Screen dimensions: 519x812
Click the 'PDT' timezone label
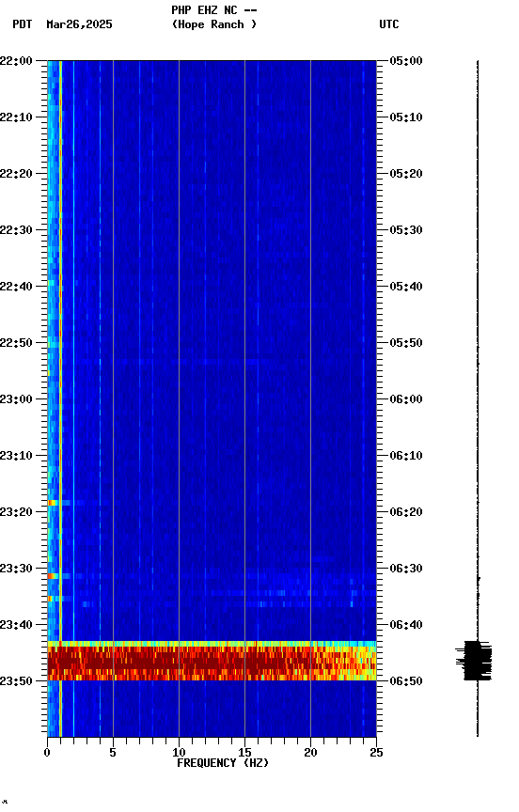(x=23, y=24)
